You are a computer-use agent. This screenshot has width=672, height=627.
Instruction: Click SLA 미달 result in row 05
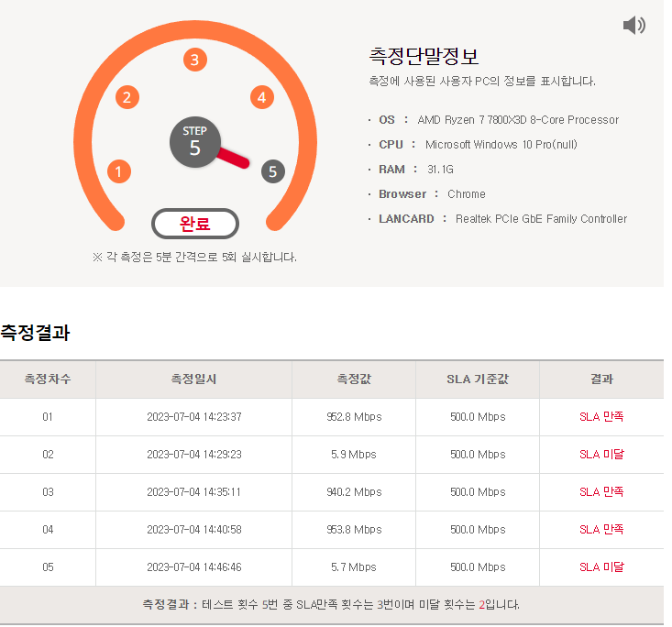[x=601, y=567]
